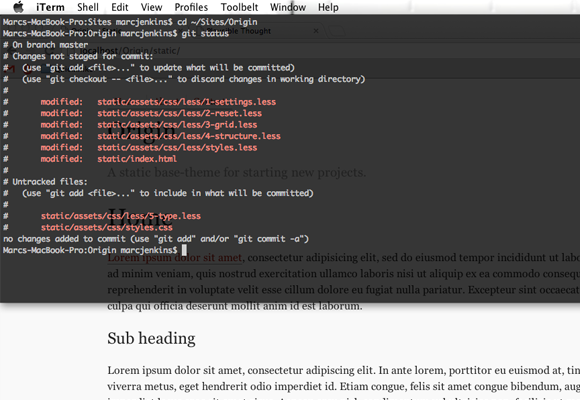The height and width of the screenshot is (400, 580).
Task: Click 'no changes added to commit' line
Action: pyautogui.click(x=156, y=239)
